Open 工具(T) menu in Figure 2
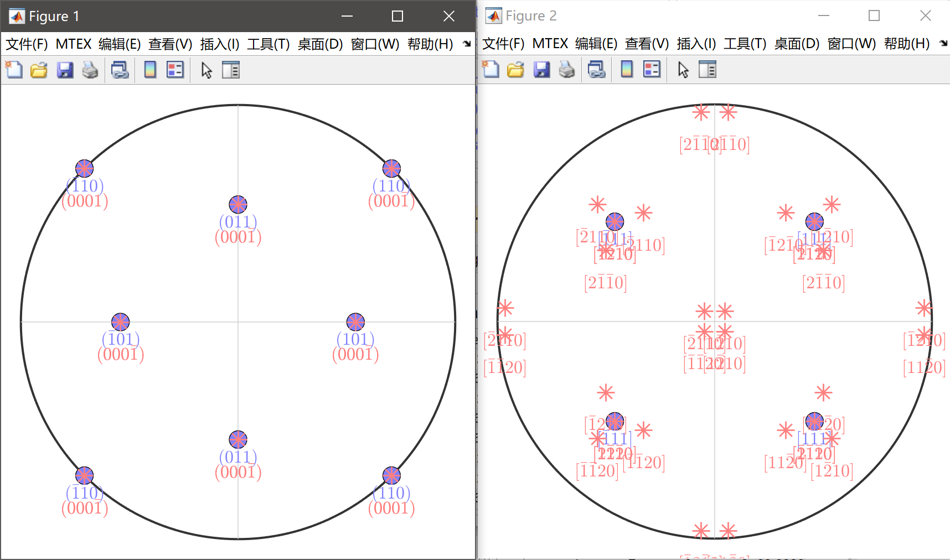The height and width of the screenshot is (560, 950). click(x=745, y=44)
